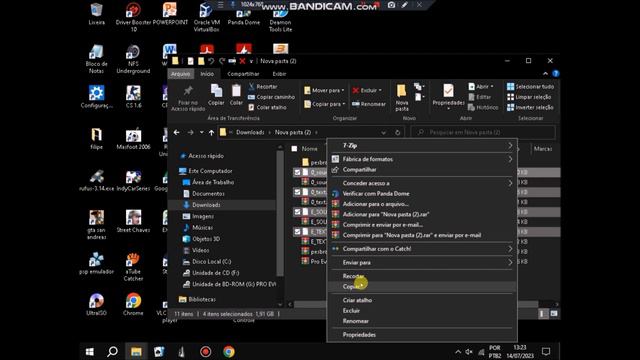Toggle the select-all checkbox next to Nome

pyautogui.click(x=294, y=149)
